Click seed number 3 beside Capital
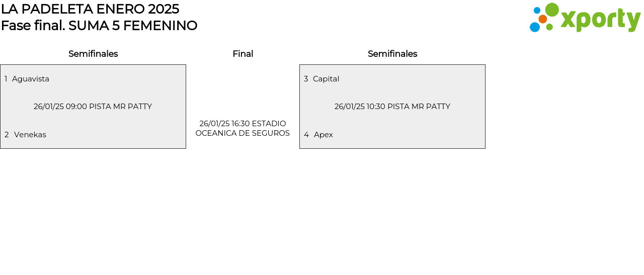The height and width of the screenshot is (275, 644). coord(306,79)
